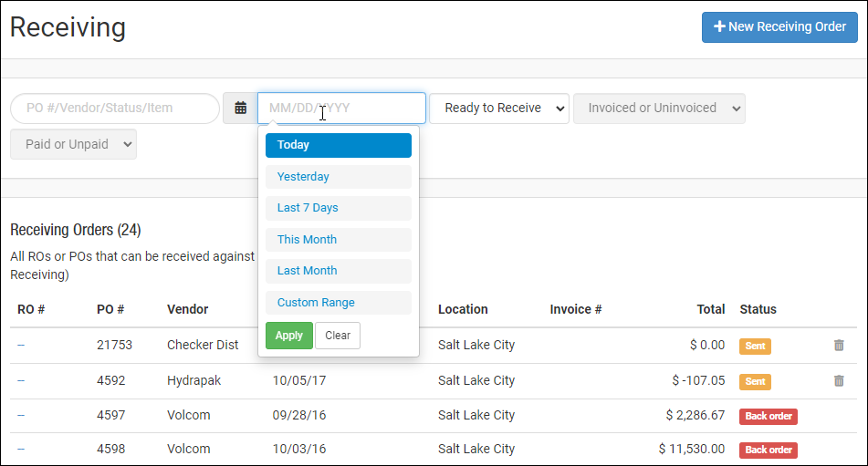Expand the Invoiced or Uninvoiced dropdown
This screenshot has width=868, height=466.
(659, 108)
